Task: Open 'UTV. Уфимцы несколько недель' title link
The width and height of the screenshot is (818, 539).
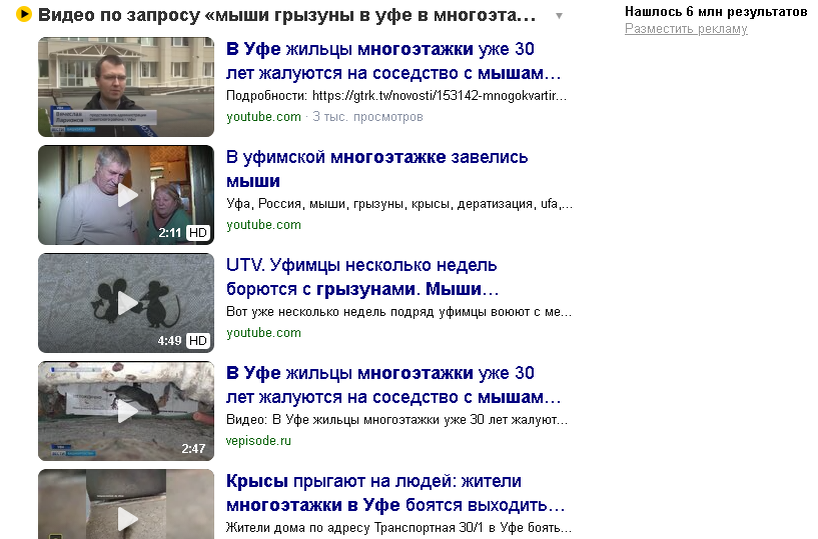Action: [362, 277]
